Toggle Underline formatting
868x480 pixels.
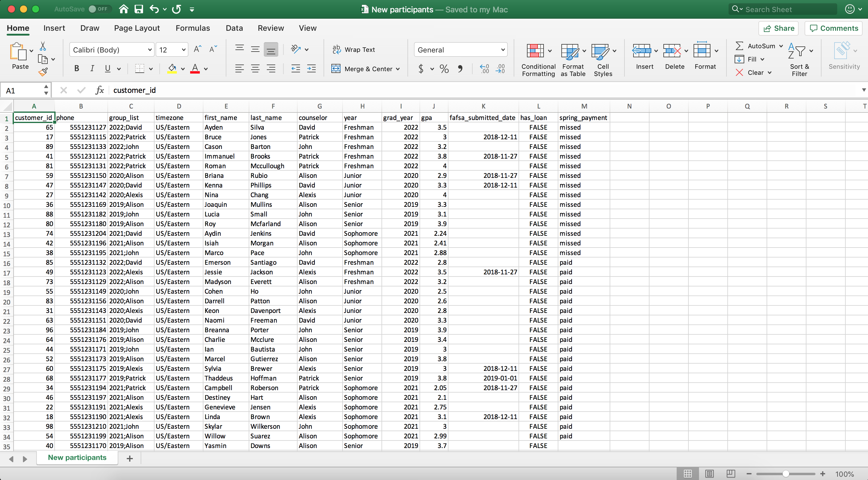point(107,69)
